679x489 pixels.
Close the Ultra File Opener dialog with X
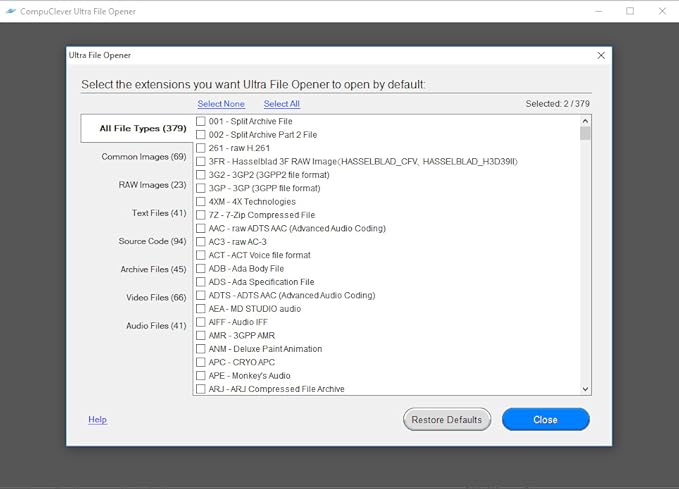tap(600, 55)
